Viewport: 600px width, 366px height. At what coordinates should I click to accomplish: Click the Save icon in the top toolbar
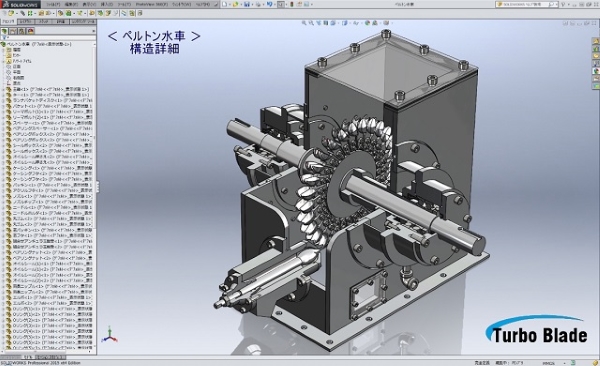click(247, 4)
